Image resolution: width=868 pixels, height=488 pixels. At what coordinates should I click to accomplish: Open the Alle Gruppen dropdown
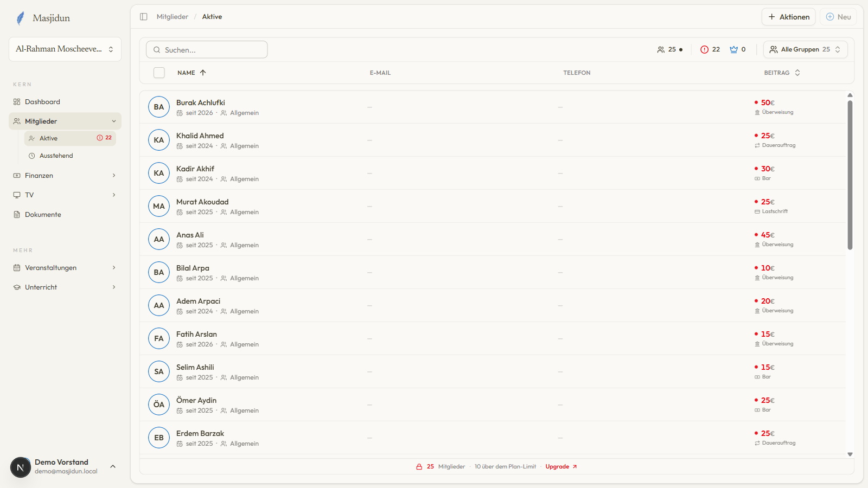tap(806, 49)
